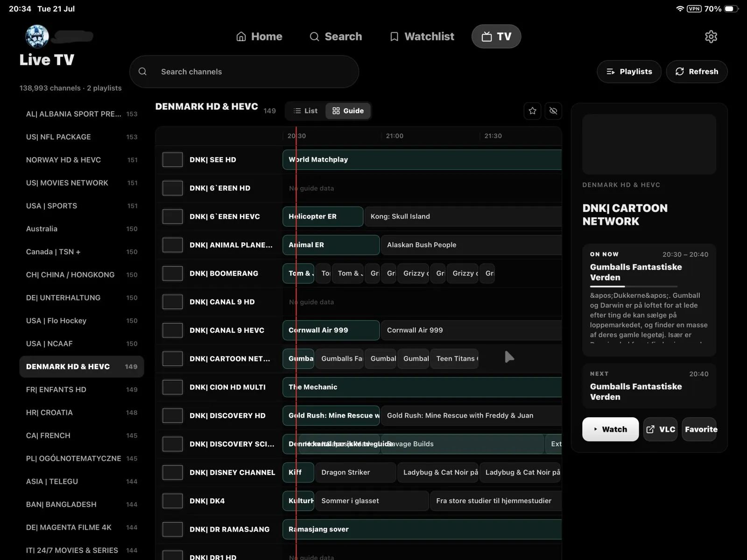747x560 pixels.
Task: Open CA| FRENCH category
Action: click(82, 435)
